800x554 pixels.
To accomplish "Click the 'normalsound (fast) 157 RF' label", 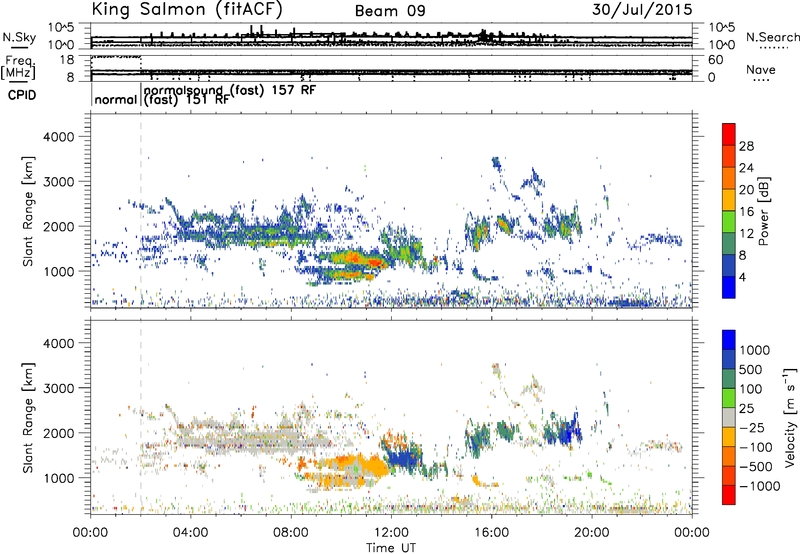I will 230,90.
